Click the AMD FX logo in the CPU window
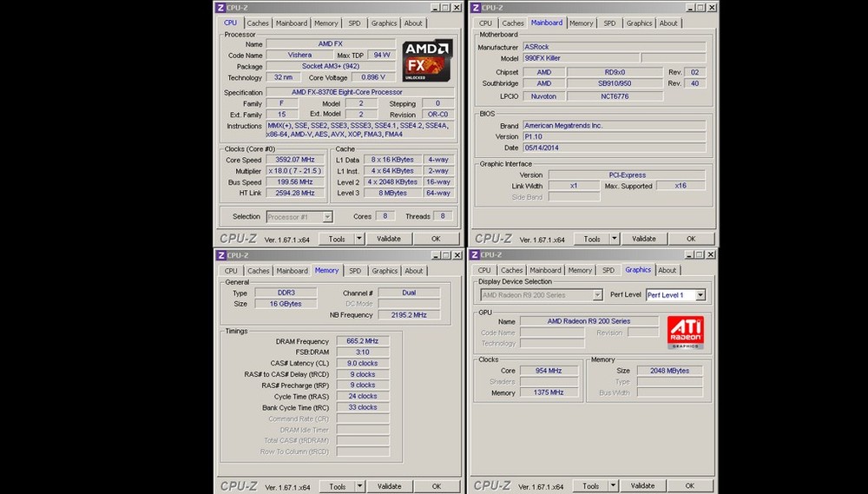 pos(427,60)
